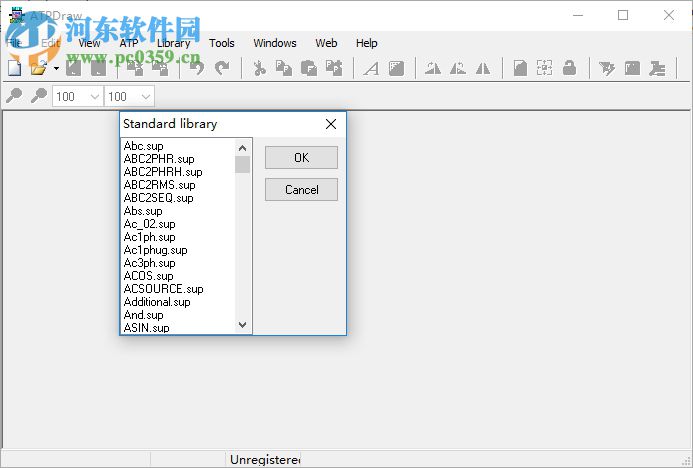
Task: Click Cancel in Standard library dialog
Action: [x=301, y=190]
